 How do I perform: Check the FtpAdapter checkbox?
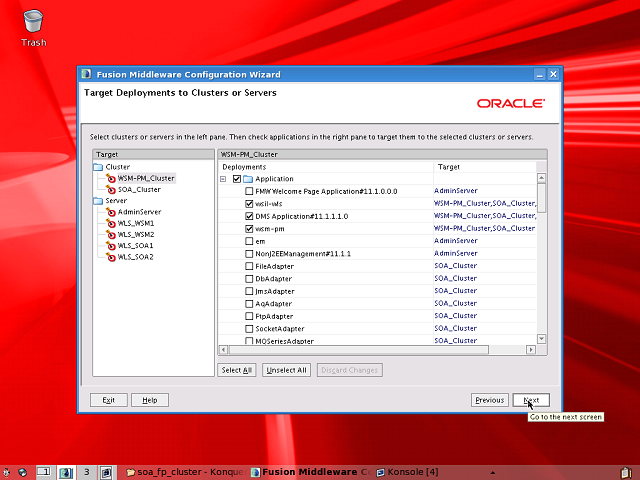249,316
